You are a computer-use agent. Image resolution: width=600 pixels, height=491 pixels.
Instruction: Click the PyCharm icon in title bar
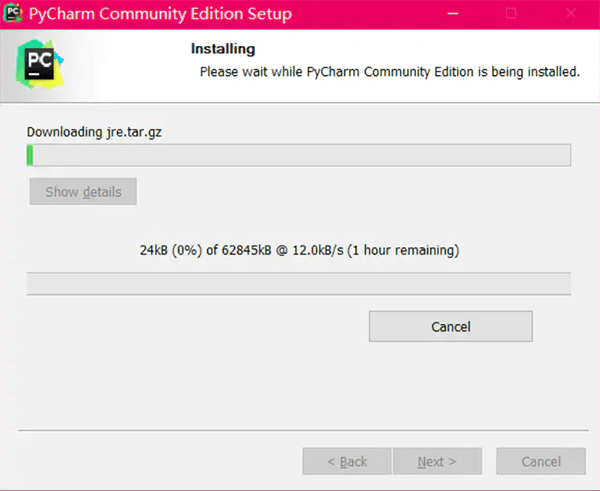click(x=13, y=13)
